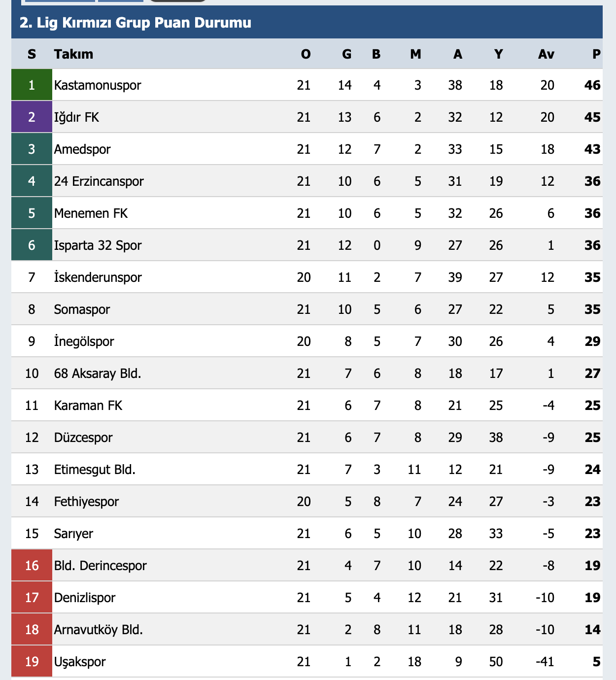Click the Av goal difference header
Viewport: 616px width, 680px height.
546,54
